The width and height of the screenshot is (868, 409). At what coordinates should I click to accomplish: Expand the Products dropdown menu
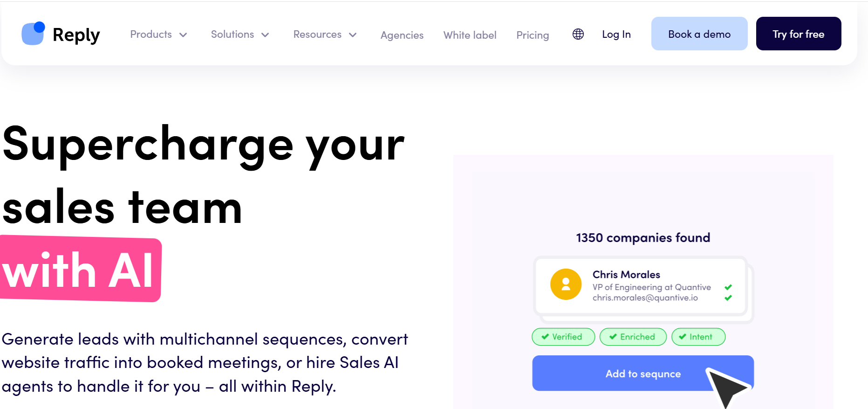[x=158, y=35]
